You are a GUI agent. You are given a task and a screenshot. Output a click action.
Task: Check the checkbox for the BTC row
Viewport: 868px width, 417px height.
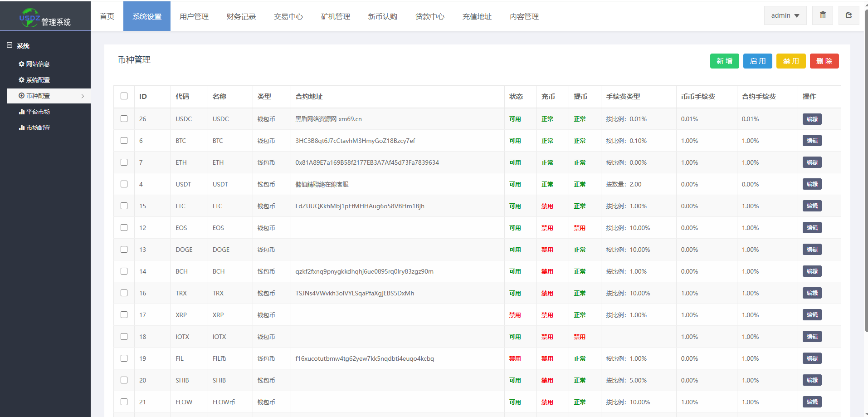point(124,141)
